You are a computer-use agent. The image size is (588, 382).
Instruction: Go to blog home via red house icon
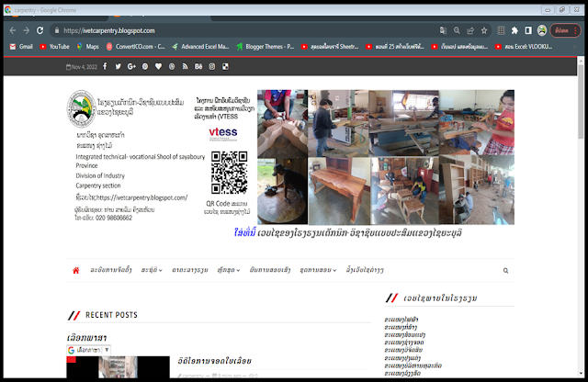tap(75, 270)
